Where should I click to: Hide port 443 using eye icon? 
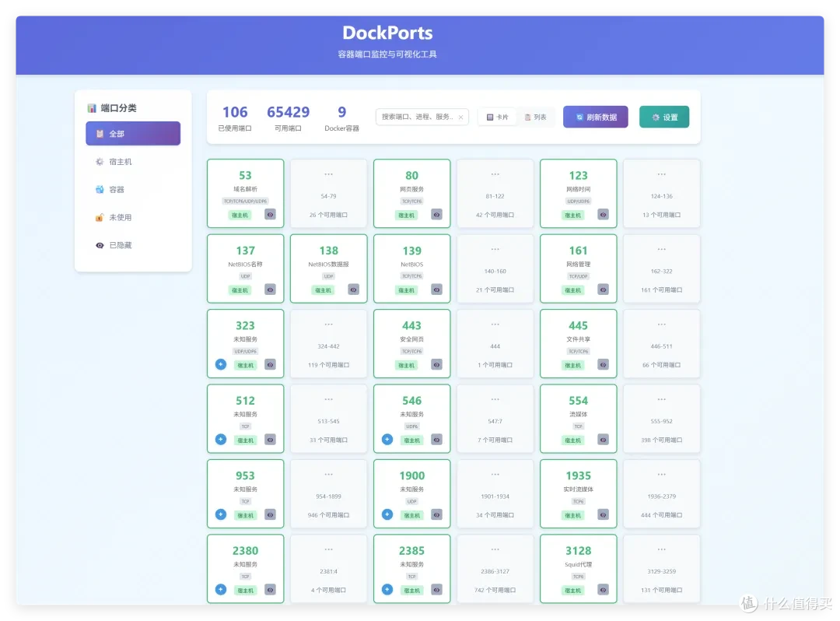coord(437,365)
